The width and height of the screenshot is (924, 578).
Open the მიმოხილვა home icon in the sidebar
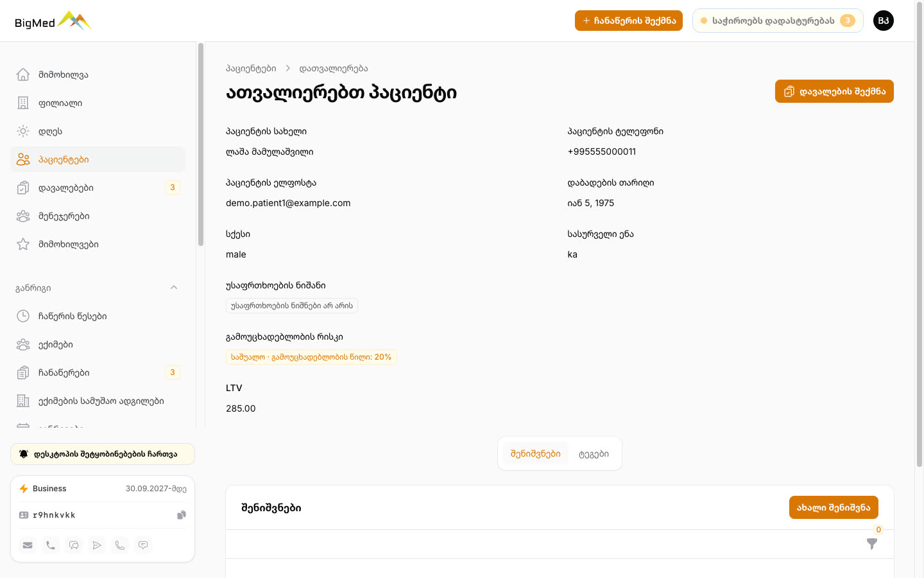click(x=23, y=74)
